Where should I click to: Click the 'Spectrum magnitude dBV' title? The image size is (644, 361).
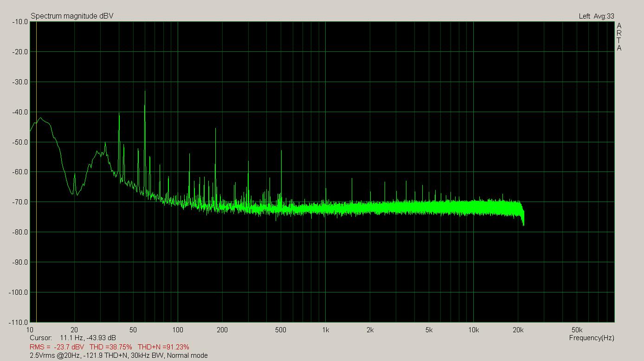pos(72,16)
